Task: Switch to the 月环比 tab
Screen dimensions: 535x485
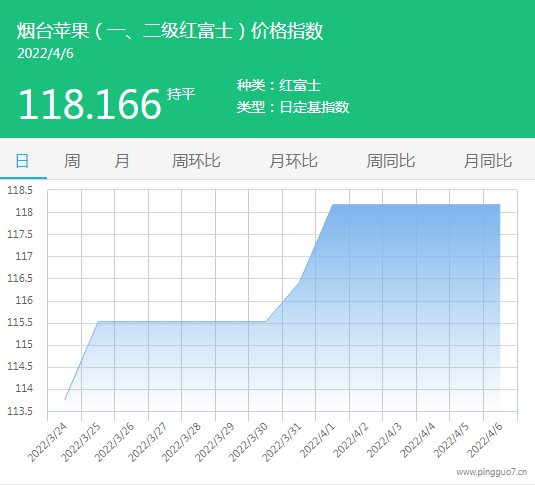Action: 293,161
